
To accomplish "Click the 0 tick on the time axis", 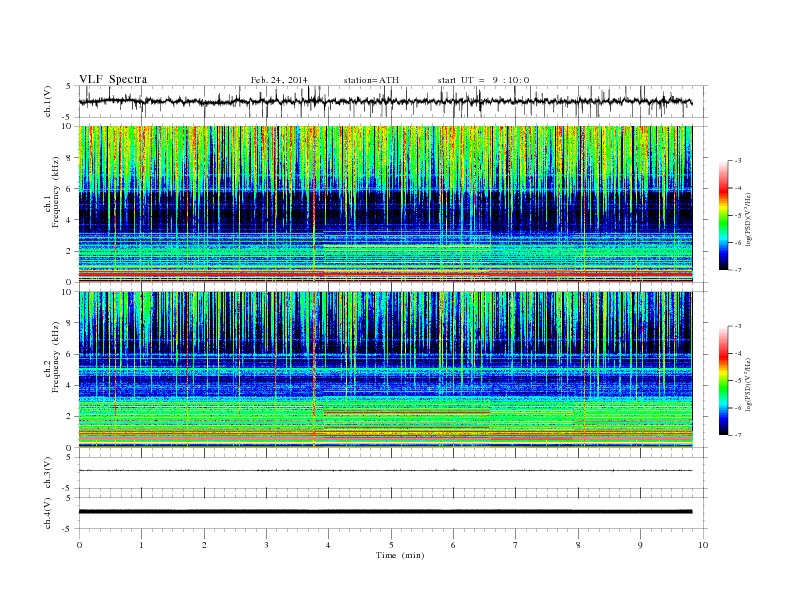I will (x=79, y=545).
